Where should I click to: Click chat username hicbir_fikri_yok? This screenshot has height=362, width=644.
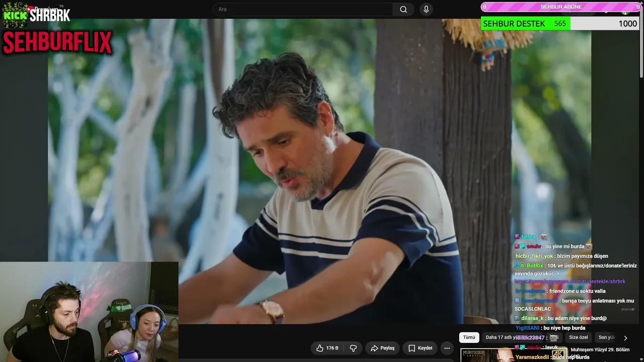[x=534, y=256]
